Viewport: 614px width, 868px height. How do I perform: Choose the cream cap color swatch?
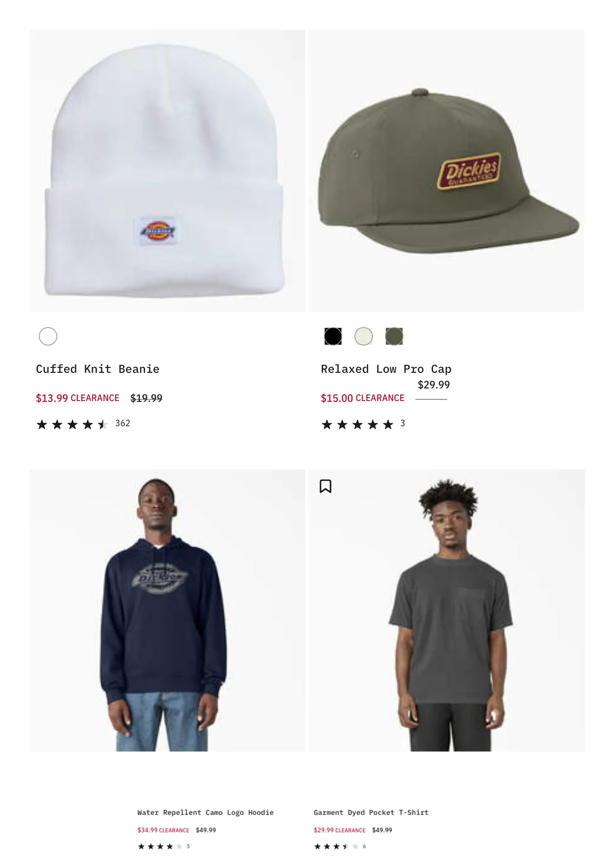pyautogui.click(x=364, y=336)
